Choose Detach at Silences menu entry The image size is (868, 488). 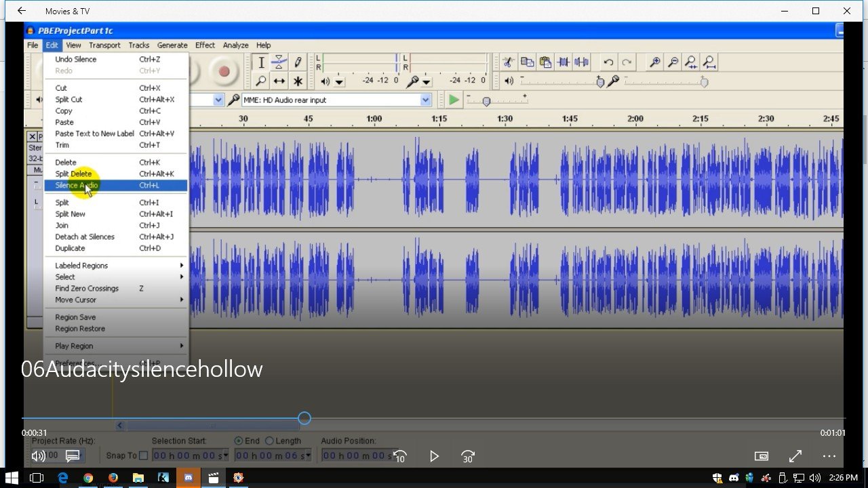pyautogui.click(x=116, y=237)
